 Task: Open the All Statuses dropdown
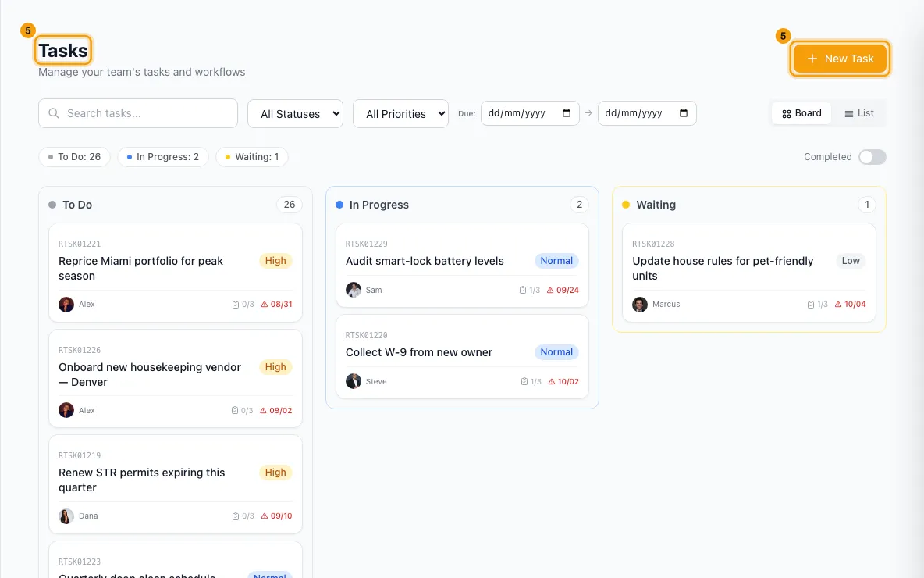[x=295, y=114]
